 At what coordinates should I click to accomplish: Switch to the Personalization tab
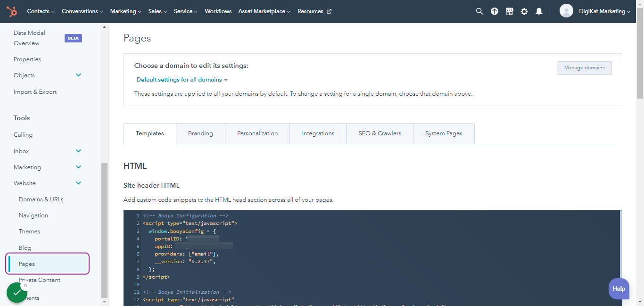point(257,133)
